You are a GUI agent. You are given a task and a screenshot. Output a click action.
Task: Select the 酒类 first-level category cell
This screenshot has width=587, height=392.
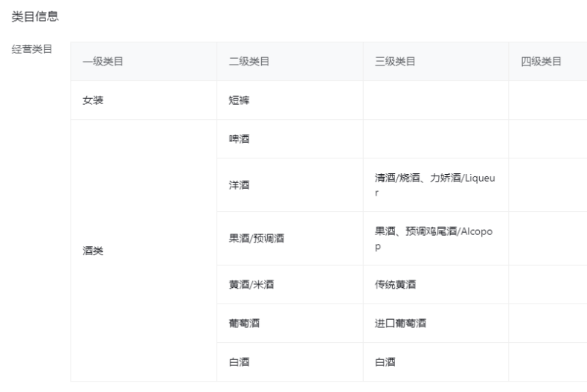click(x=93, y=251)
